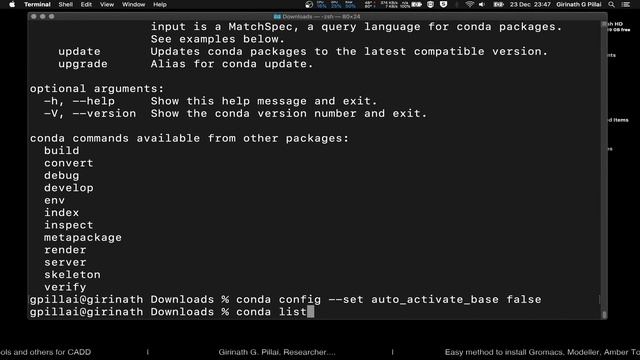Click 'Girinath G. Pillai, Researcher' caption text
Screen dimensions: 640x360
277,352
